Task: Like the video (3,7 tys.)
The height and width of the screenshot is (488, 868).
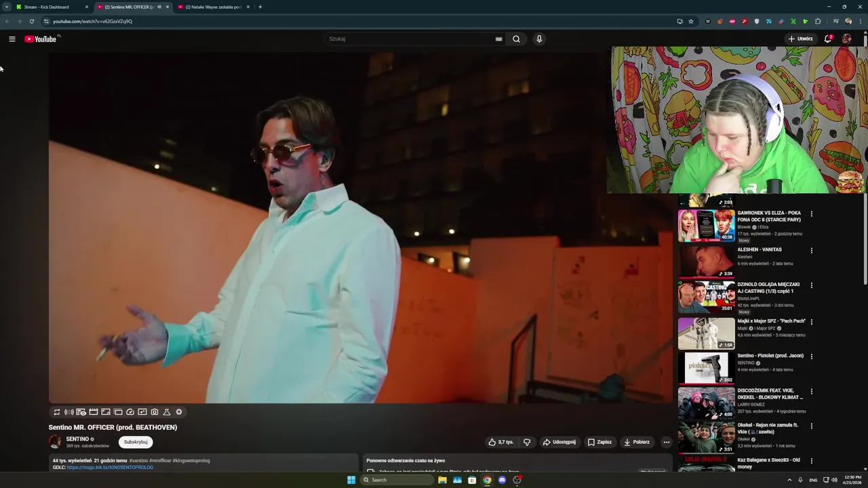Action: coord(500,442)
